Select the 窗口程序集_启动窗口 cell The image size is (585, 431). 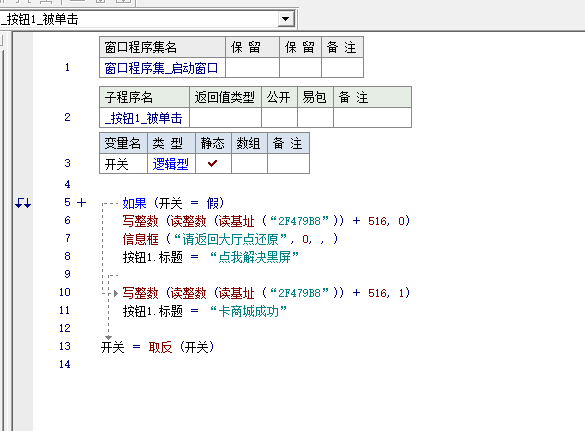tap(162, 68)
